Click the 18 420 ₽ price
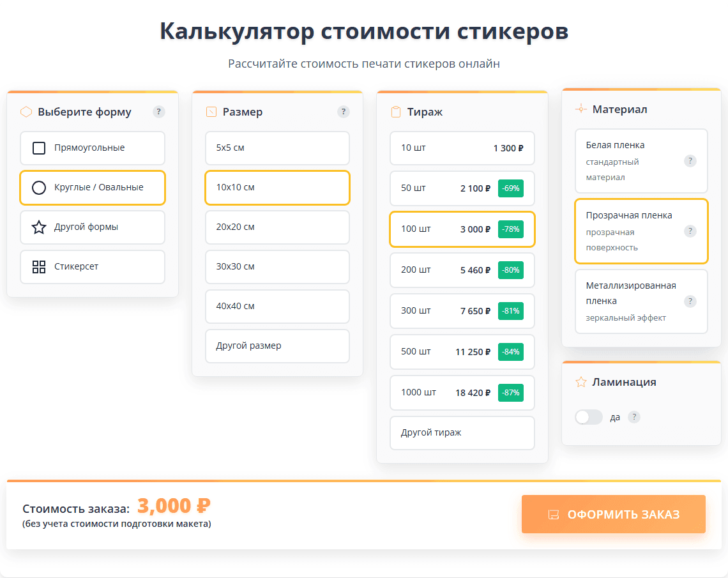728x578 pixels. (473, 393)
